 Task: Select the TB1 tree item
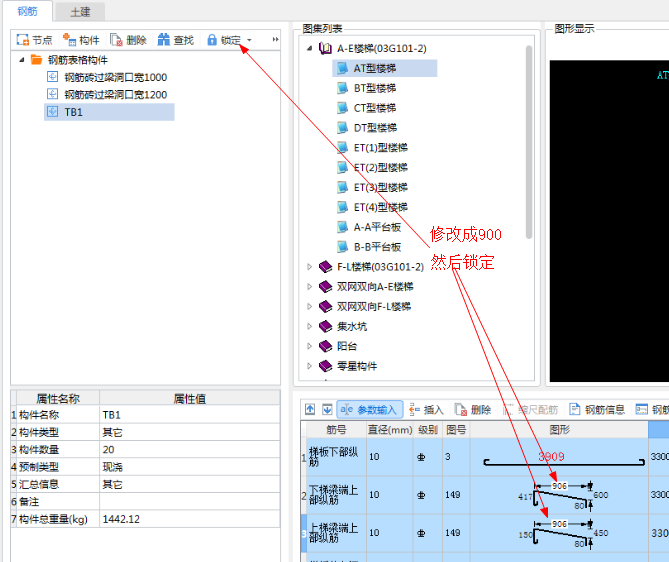[x=109, y=112]
